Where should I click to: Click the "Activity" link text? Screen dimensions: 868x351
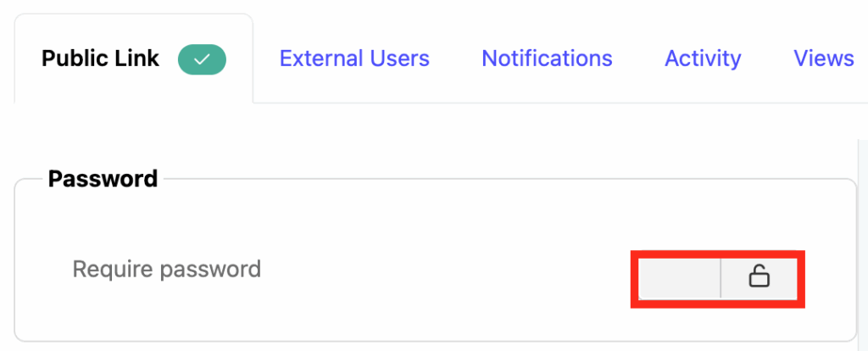[x=703, y=58]
